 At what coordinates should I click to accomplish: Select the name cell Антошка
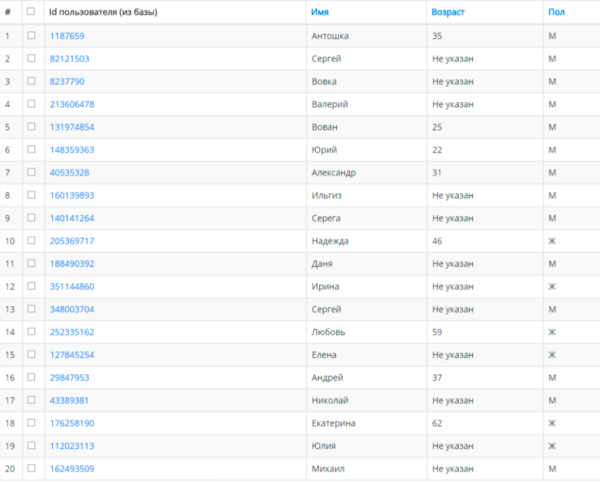(330, 36)
